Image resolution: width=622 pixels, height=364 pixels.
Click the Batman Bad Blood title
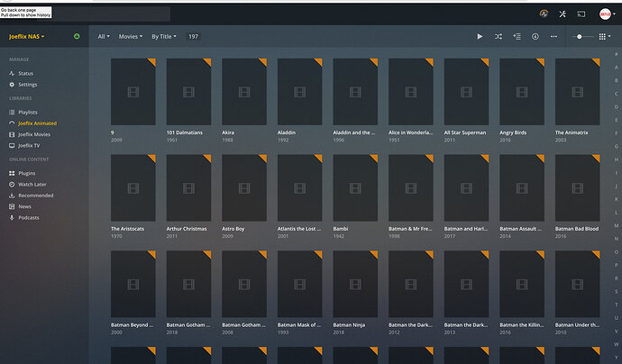[577, 229]
